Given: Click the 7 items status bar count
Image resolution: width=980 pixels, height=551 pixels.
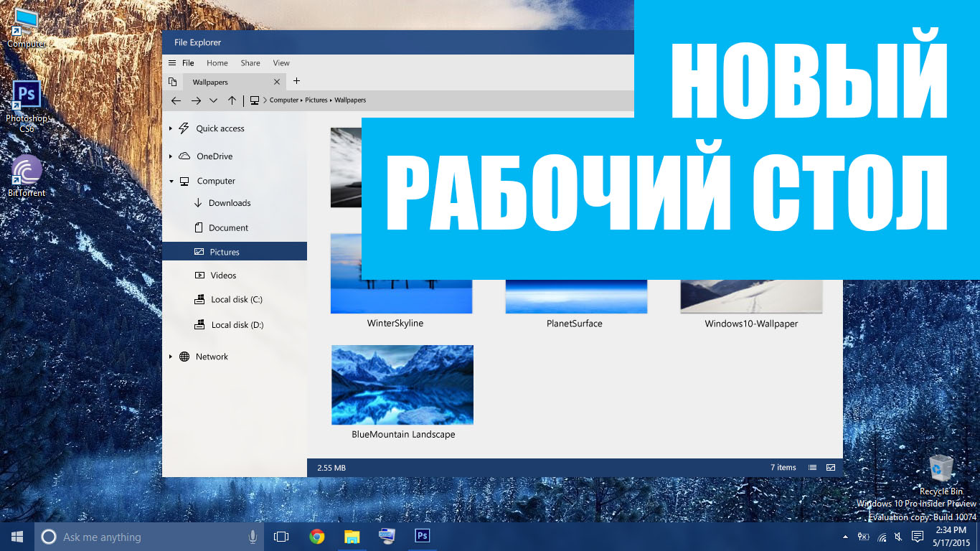Looking at the screenshot, I should pos(783,468).
